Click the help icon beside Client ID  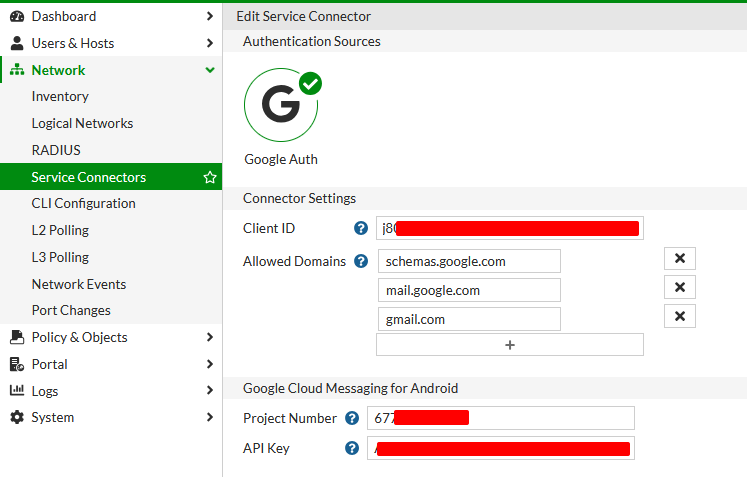click(361, 228)
